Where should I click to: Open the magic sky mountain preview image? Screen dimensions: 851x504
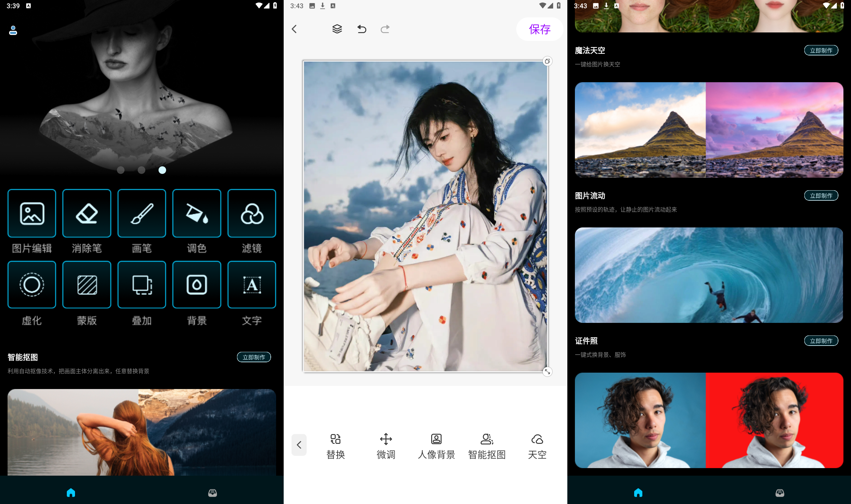(x=709, y=130)
